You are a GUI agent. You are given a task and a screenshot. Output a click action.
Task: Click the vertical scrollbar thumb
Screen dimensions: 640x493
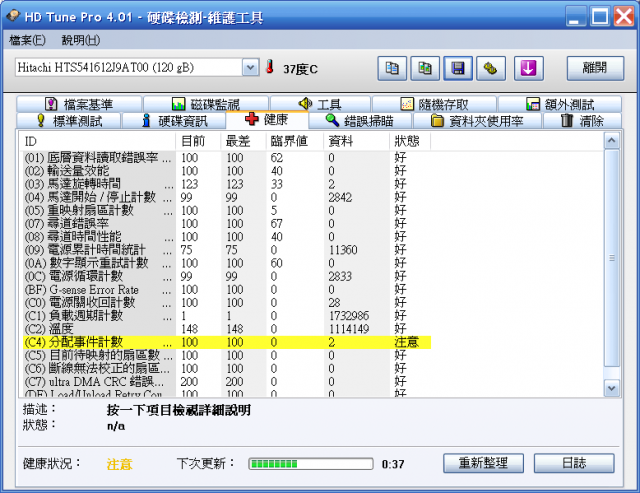point(611,258)
